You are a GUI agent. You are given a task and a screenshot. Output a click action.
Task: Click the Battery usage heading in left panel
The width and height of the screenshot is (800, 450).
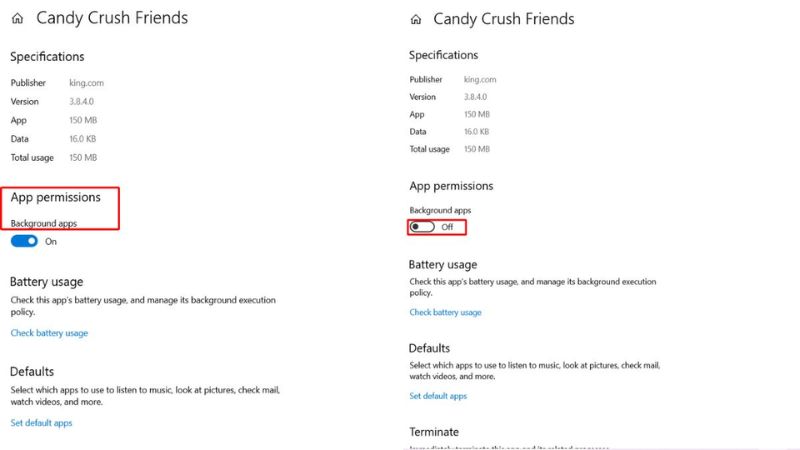[x=46, y=282]
